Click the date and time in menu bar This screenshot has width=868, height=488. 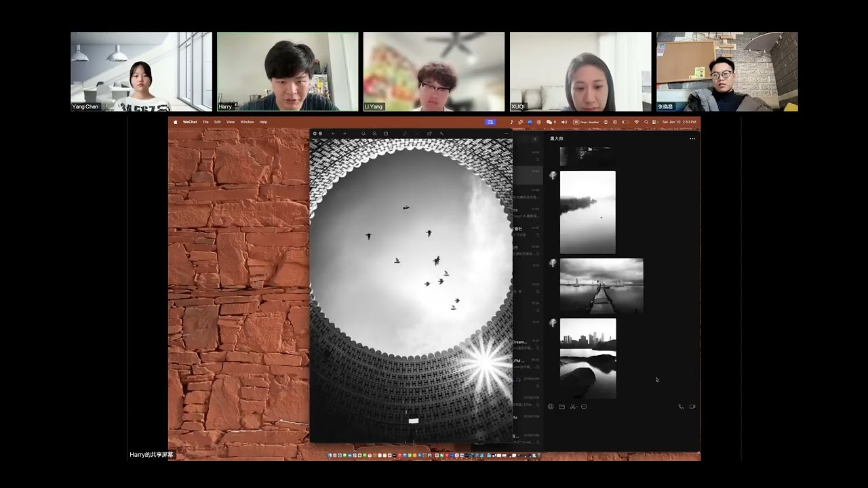pyautogui.click(x=679, y=122)
